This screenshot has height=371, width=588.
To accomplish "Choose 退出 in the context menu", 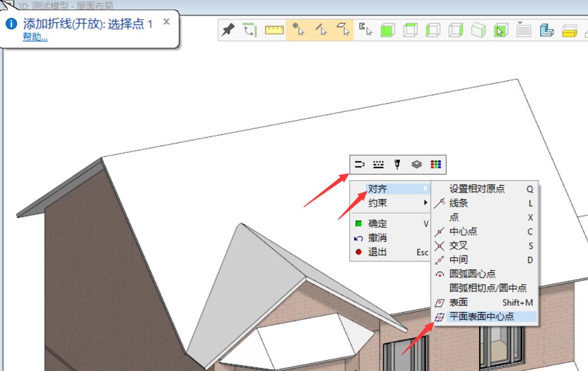I will click(390, 252).
